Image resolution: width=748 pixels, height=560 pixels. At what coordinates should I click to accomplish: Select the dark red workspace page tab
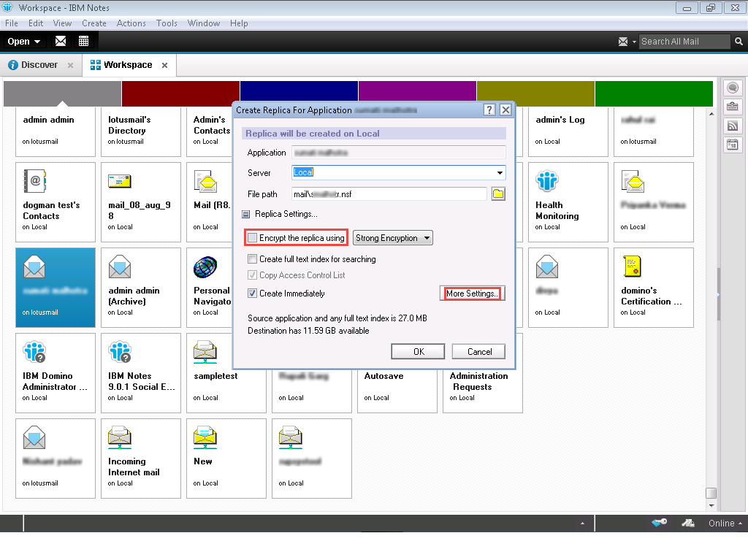180,93
